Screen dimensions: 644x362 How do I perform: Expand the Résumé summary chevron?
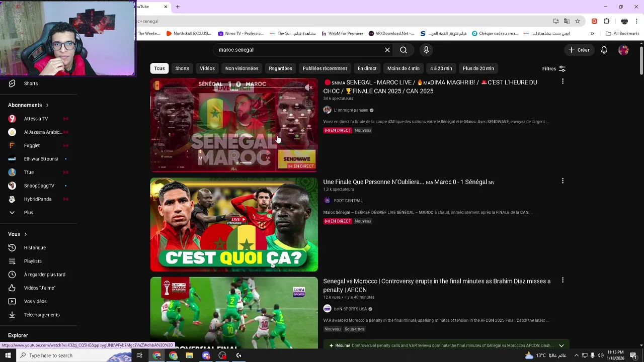point(561,345)
